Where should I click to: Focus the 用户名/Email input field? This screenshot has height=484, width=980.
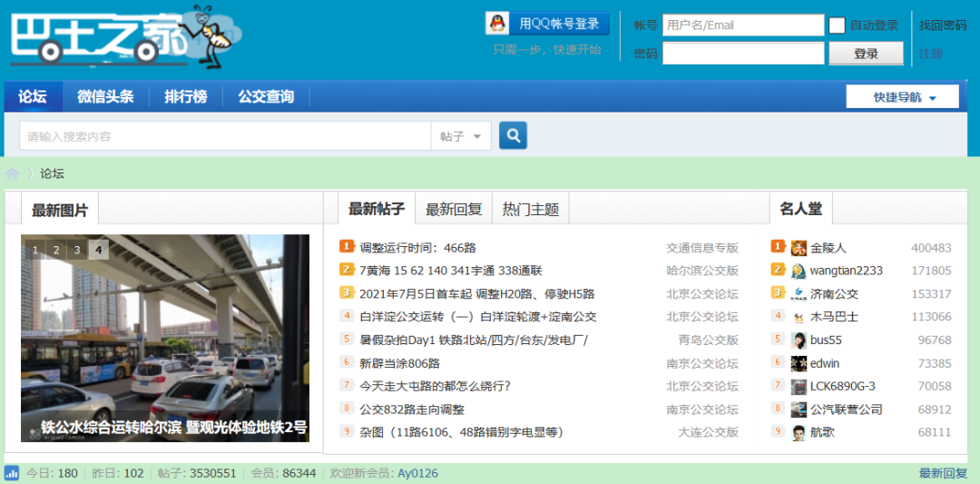coord(743,25)
